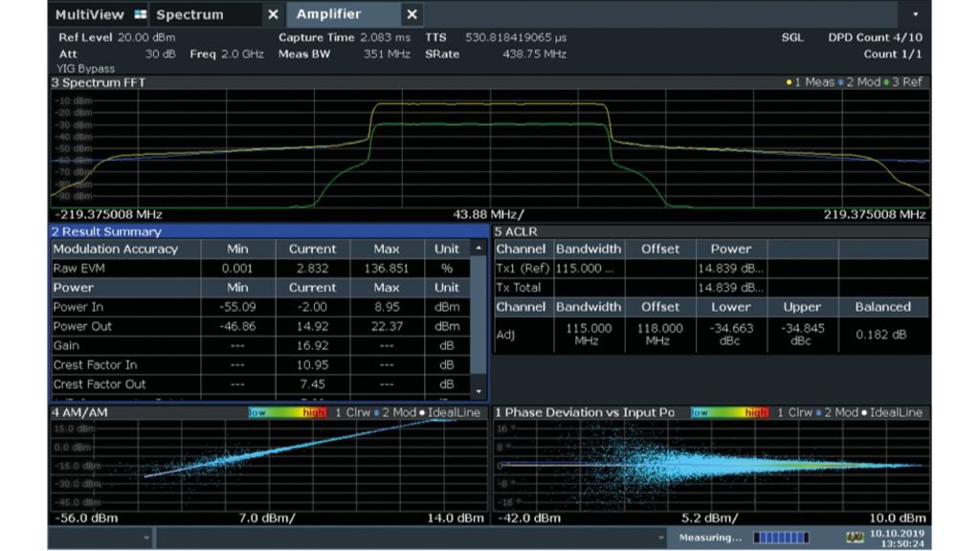Screen dimensions: 980x551
Task: Click scroll down arrow in Result Summary
Action: click(479, 390)
